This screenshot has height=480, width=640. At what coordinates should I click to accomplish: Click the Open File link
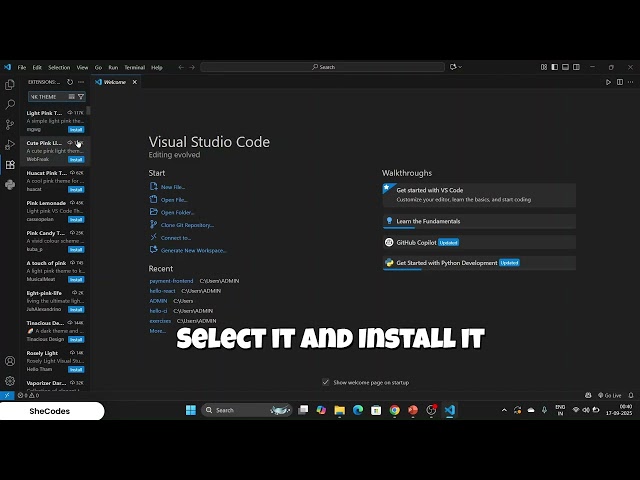(x=174, y=200)
